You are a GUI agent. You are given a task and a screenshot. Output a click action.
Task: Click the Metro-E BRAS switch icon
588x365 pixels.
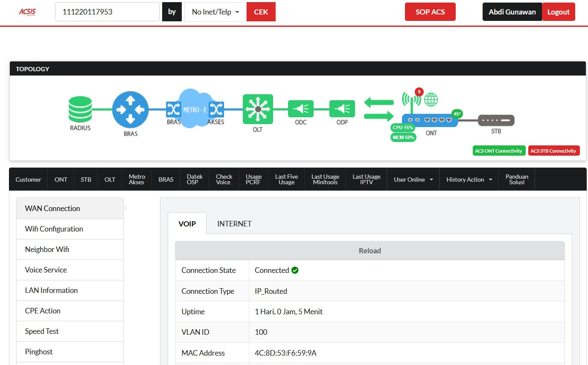(173, 110)
